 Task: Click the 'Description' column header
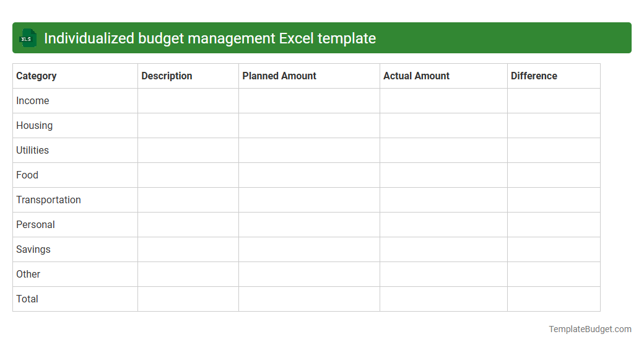coord(188,76)
